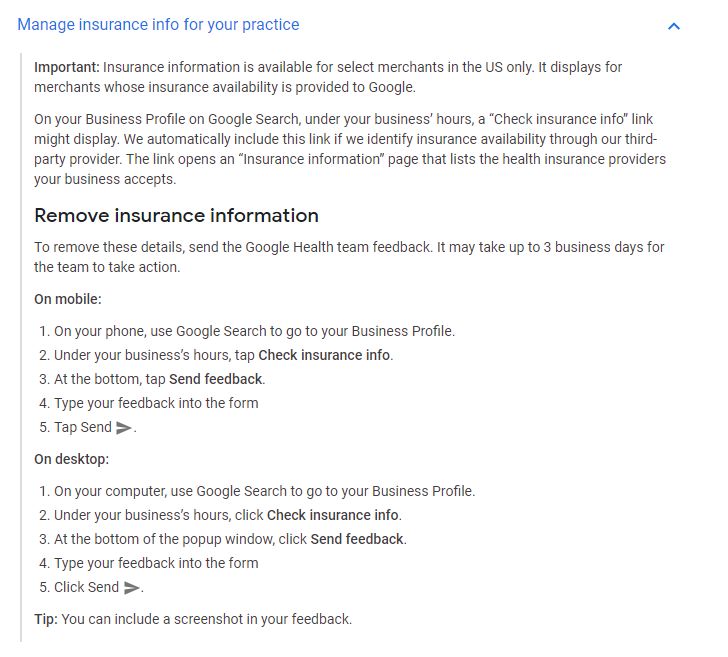Collapse section using the up chevron arrow
Screen dimensions: 728x657
(673, 26)
